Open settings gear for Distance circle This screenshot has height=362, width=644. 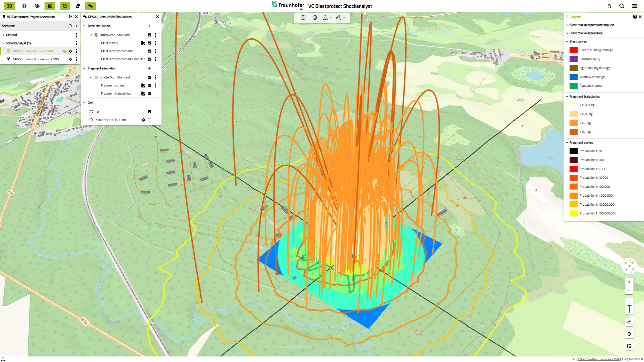coord(143,120)
